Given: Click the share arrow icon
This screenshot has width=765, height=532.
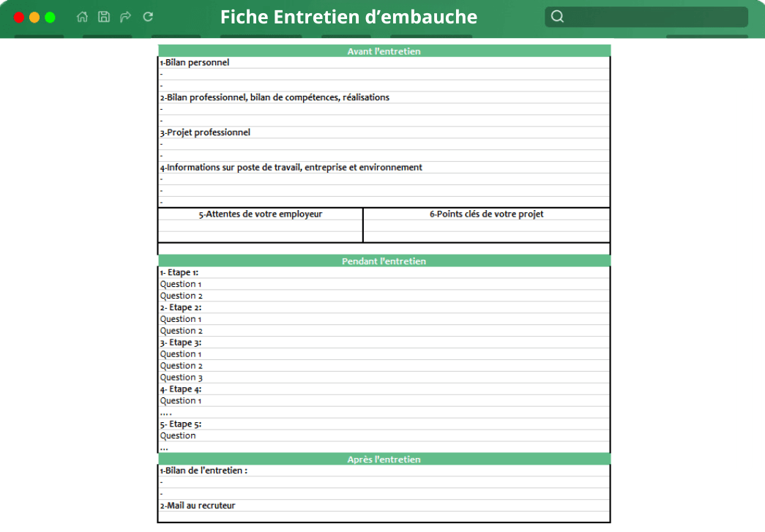Looking at the screenshot, I should click(x=125, y=16).
